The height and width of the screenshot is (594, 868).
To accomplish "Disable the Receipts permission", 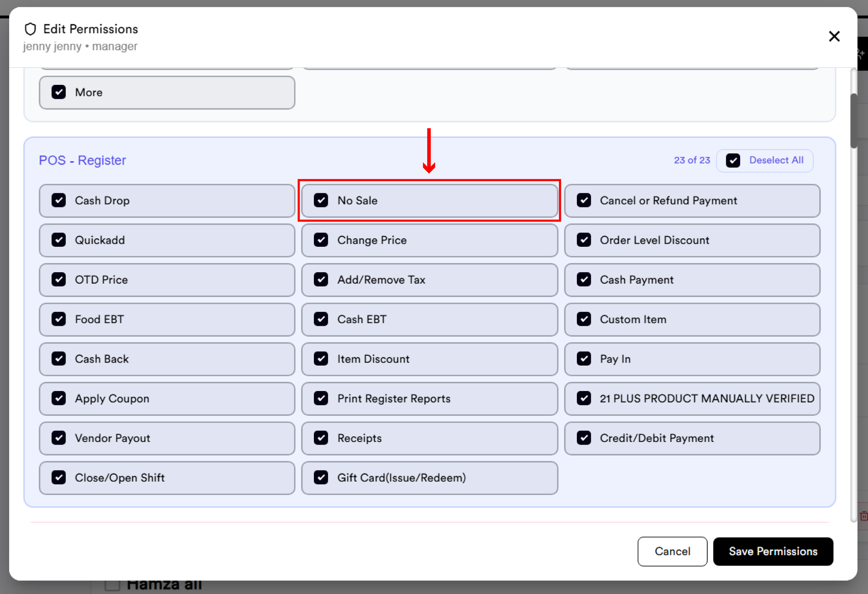I will point(321,438).
